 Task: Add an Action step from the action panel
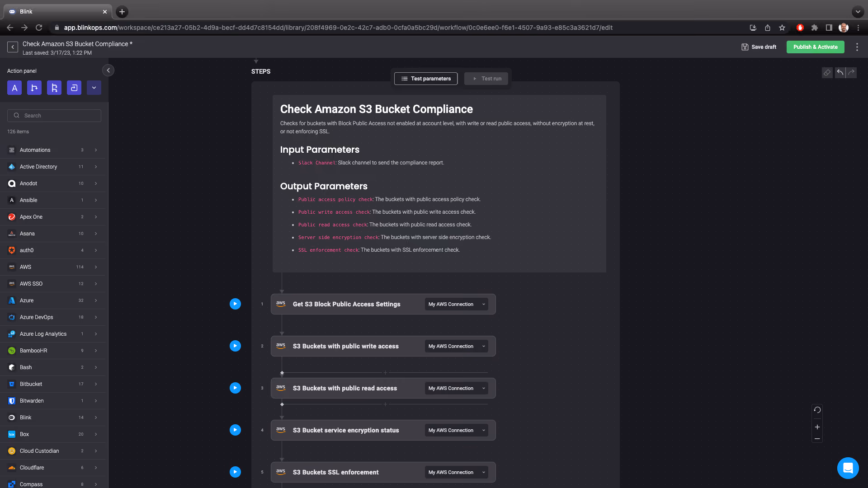14,88
